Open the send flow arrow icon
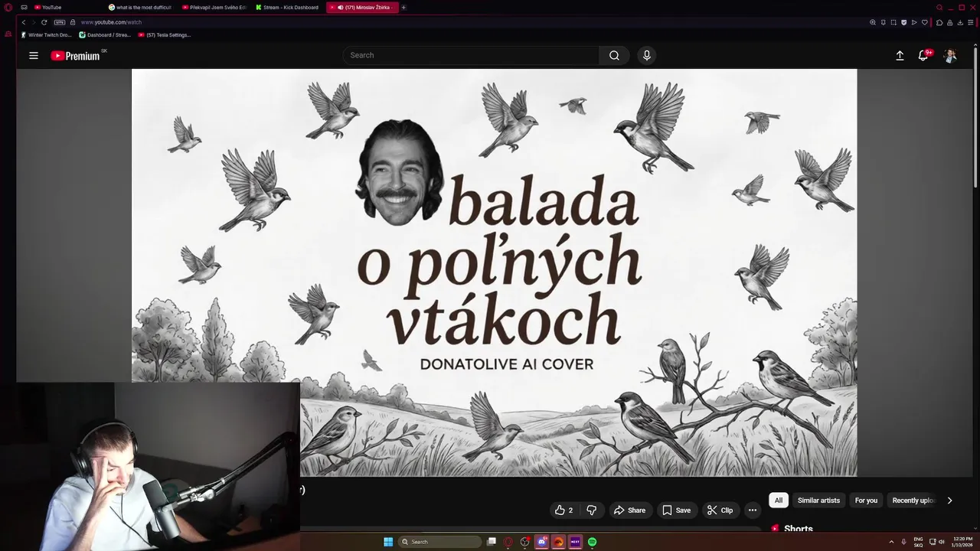This screenshot has height=551, width=980. tap(914, 22)
